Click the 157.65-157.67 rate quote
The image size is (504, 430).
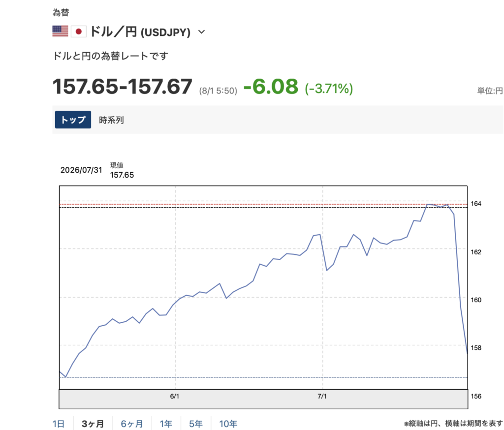[x=123, y=87]
